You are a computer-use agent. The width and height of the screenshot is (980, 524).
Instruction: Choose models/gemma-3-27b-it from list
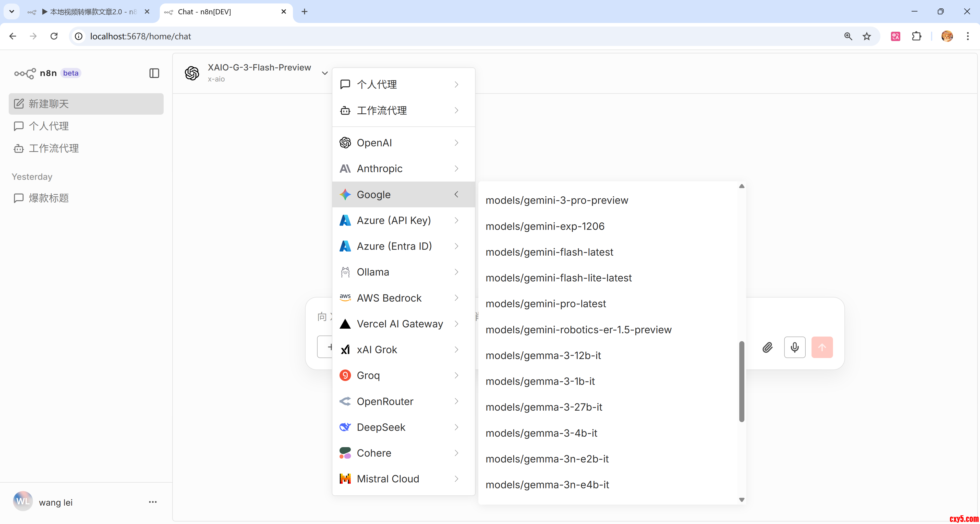pyautogui.click(x=544, y=407)
